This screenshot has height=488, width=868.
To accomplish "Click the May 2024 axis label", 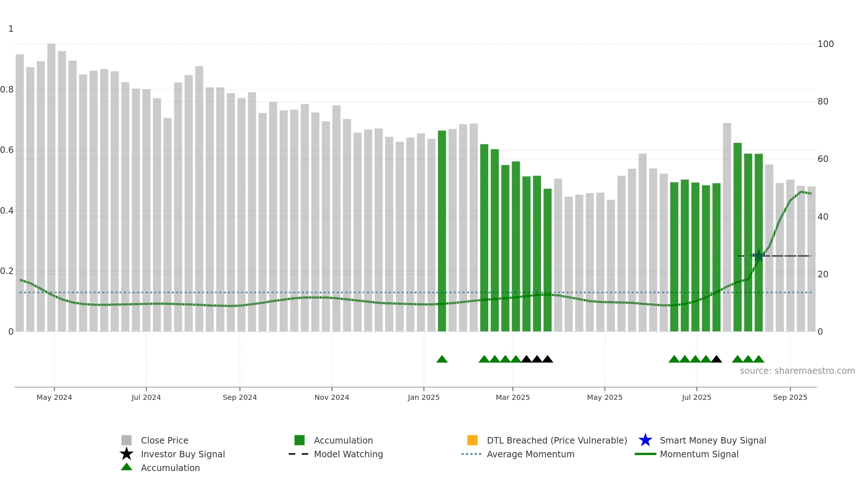I will [x=54, y=397].
